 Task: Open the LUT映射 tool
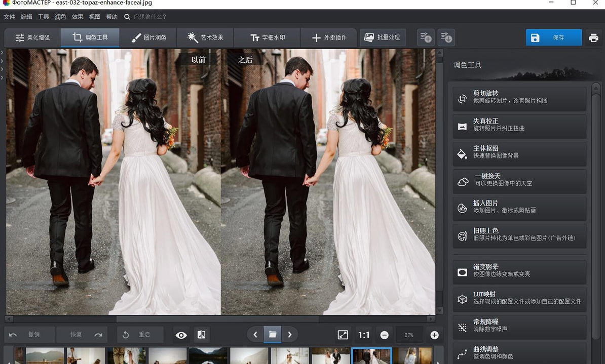[x=519, y=300]
